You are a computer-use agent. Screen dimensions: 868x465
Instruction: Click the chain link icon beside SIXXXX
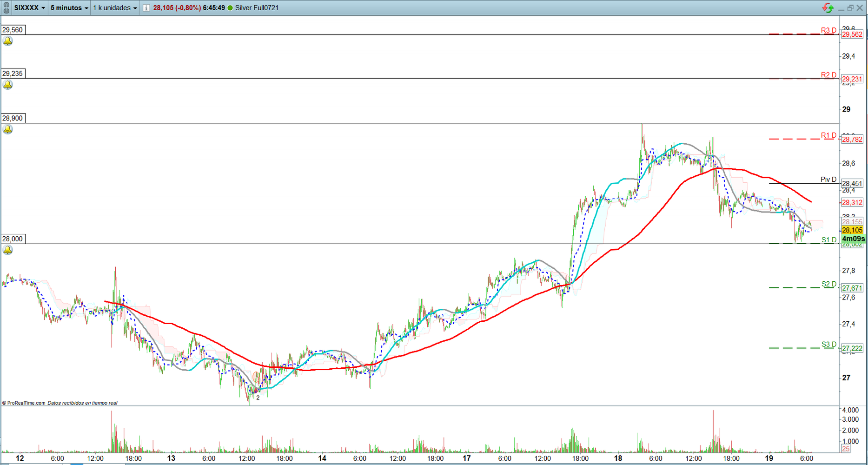click(x=6, y=7)
